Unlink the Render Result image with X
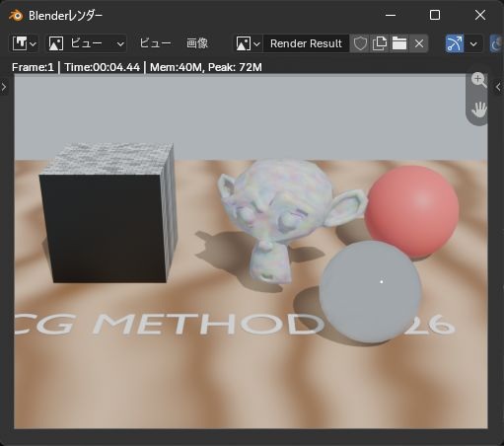Image resolution: width=504 pixels, height=446 pixels. tap(419, 43)
